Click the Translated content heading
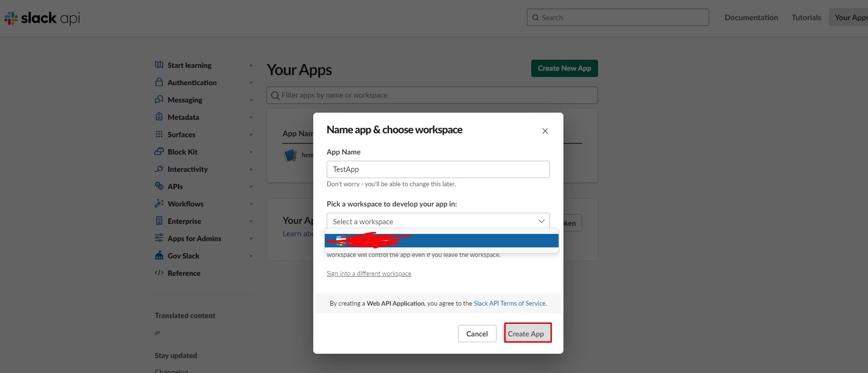Image resolution: width=868 pixels, height=373 pixels. [185, 316]
